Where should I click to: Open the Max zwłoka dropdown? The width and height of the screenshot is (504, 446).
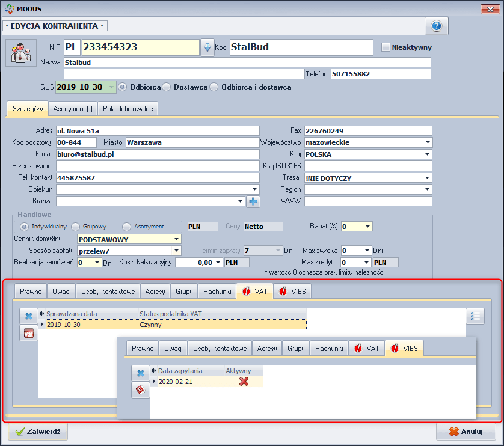click(367, 251)
